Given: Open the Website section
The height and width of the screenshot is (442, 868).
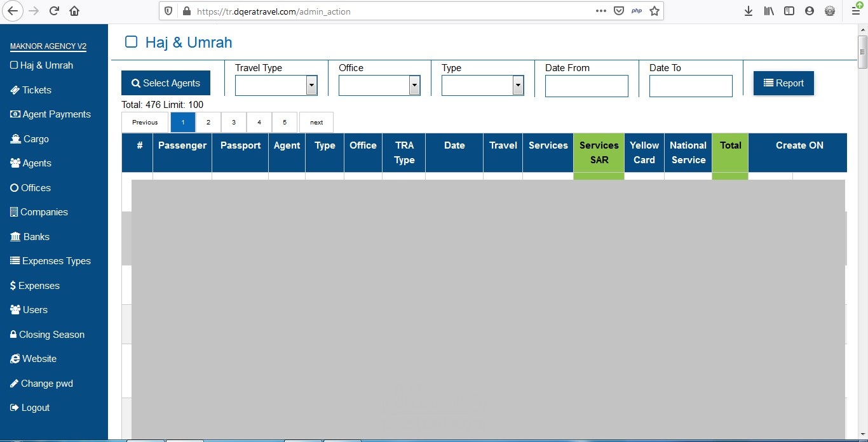Looking at the screenshot, I should [33, 359].
